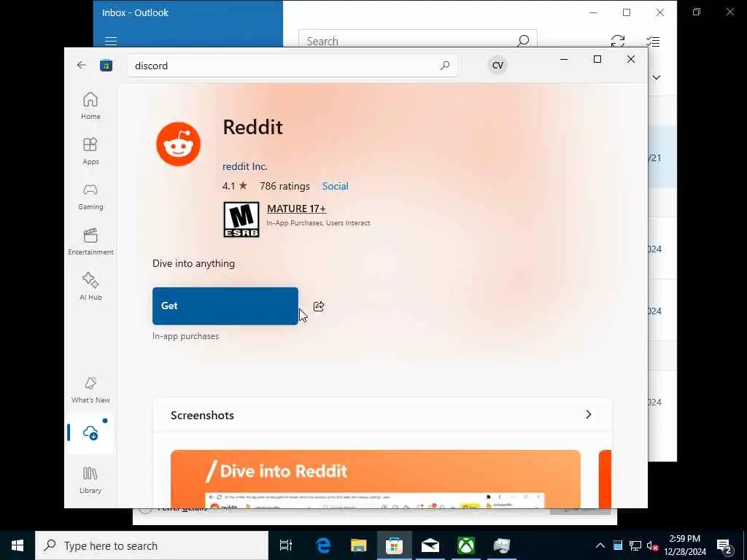
Task: Expand the Screenshots section chevron
Action: click(589, 414)
